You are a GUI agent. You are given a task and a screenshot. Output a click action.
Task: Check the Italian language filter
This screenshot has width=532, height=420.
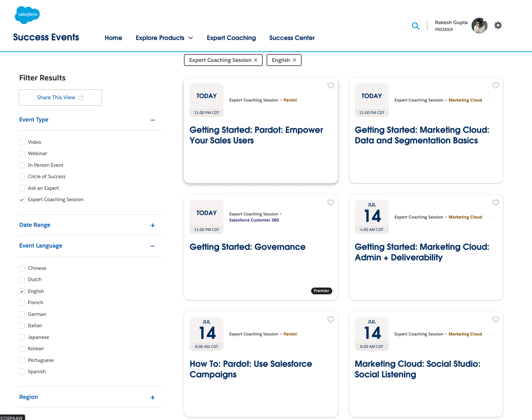(x=22, y=326)
